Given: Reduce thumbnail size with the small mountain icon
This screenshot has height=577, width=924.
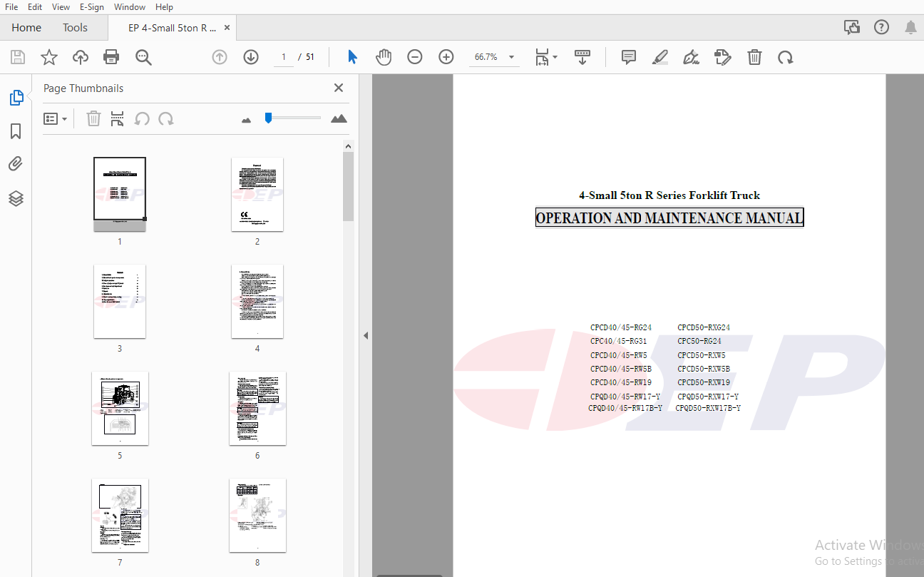Looking at the screenshot, I should (x=247, y=120).
